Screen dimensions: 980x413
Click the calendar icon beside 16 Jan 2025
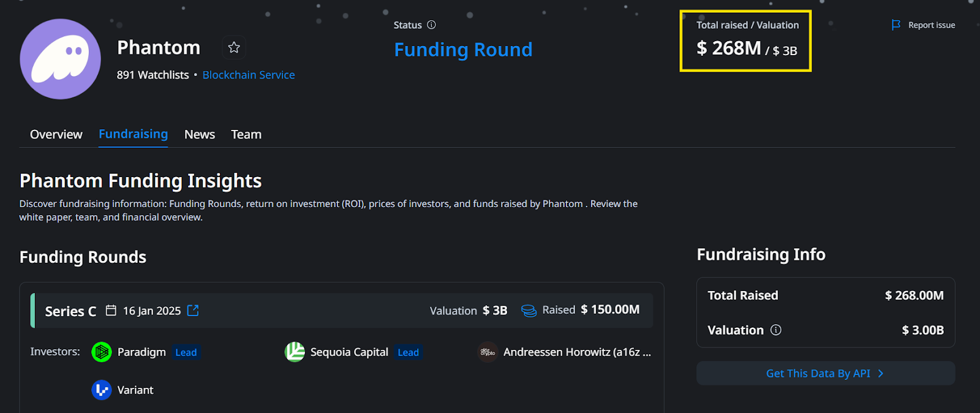111,311
